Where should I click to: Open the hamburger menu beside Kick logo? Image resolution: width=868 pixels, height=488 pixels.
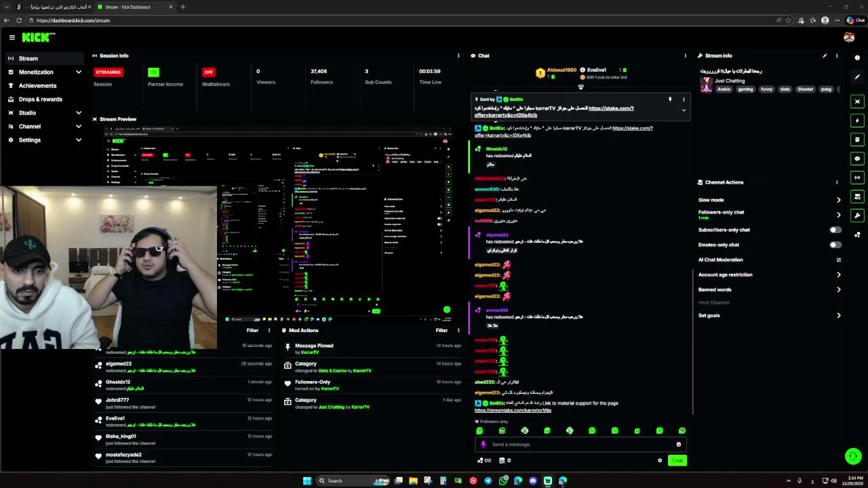pyautogui.click(x=12, y=38)
